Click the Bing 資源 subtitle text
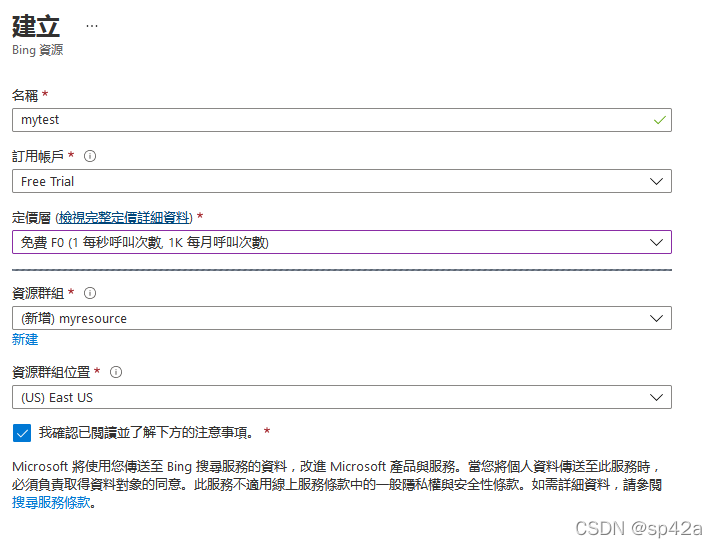 [37, 50]
